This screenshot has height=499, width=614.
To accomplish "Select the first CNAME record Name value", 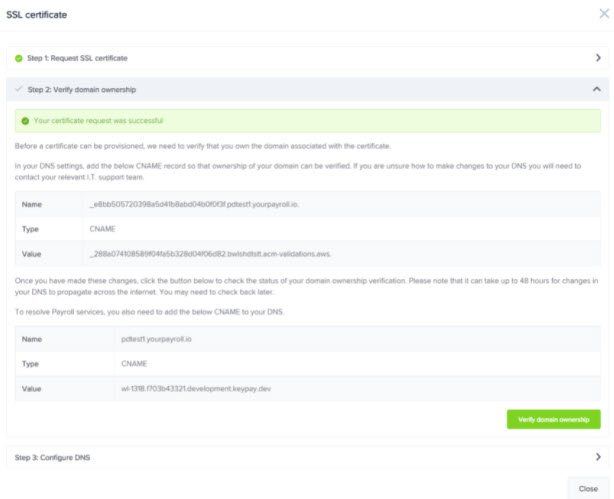I will coord(194,204).
